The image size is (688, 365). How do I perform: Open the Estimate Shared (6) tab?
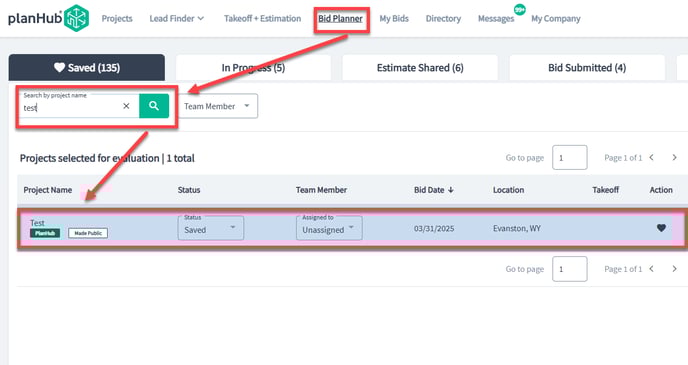[420, 68]
